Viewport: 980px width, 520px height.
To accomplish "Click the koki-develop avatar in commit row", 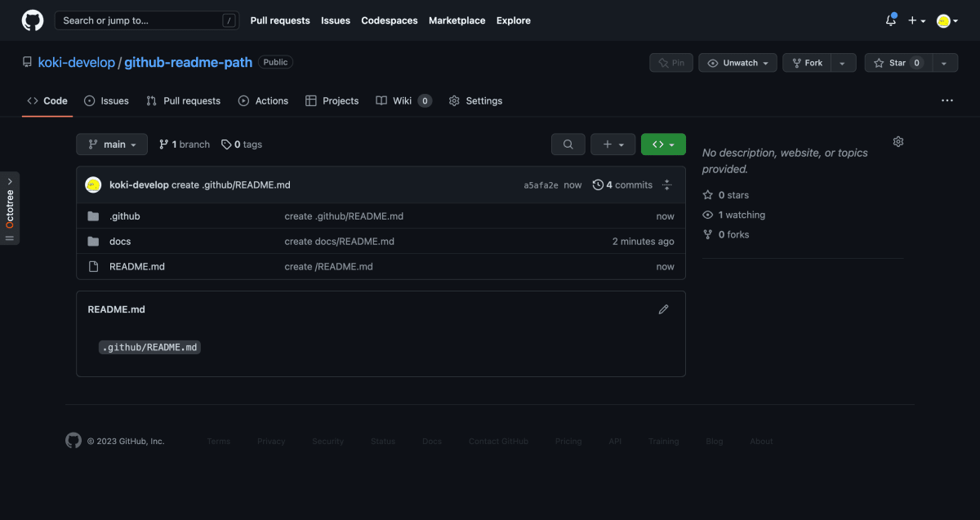I will (x=93, y=184).
